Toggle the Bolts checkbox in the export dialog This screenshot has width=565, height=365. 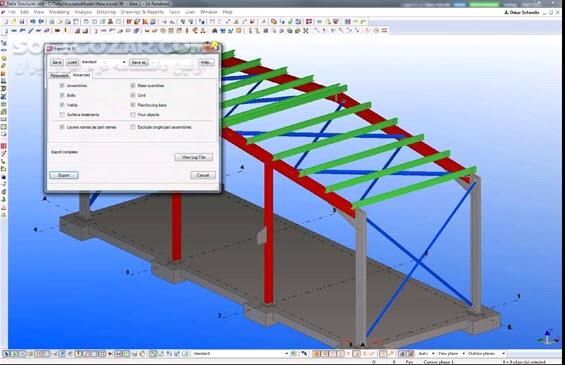pos(62,95)
